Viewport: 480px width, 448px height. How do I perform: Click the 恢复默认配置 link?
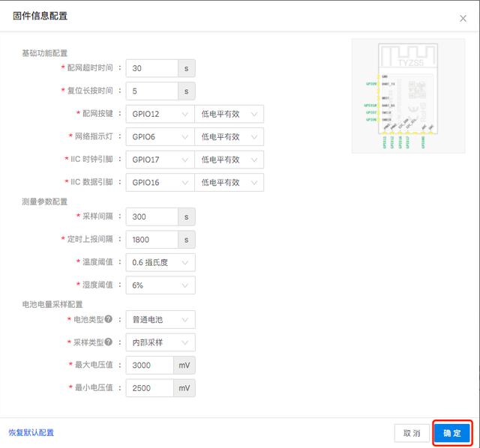[31, 432]
